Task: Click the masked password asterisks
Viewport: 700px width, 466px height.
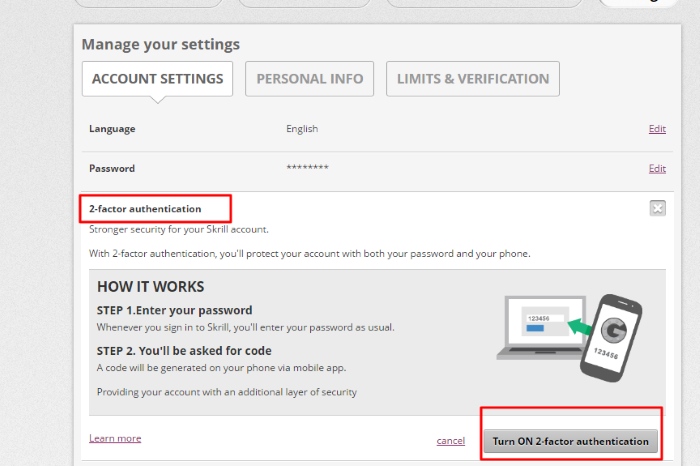Action: click(307, 168)
